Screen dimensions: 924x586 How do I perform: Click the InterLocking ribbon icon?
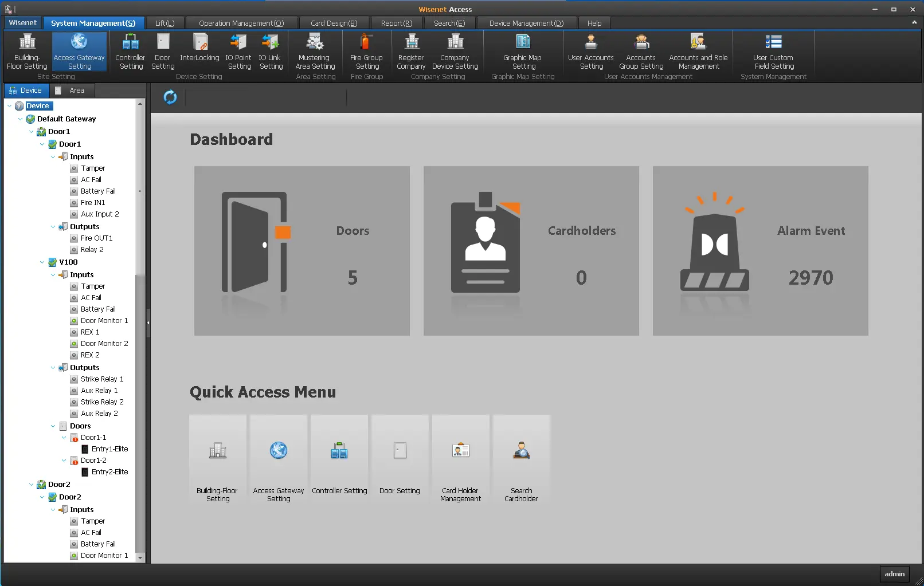pos(199,51)
